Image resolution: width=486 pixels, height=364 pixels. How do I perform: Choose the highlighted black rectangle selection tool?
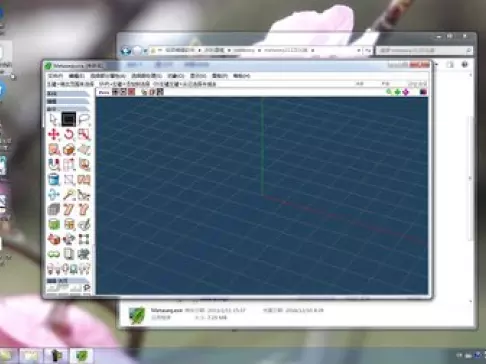coord(69,119)
